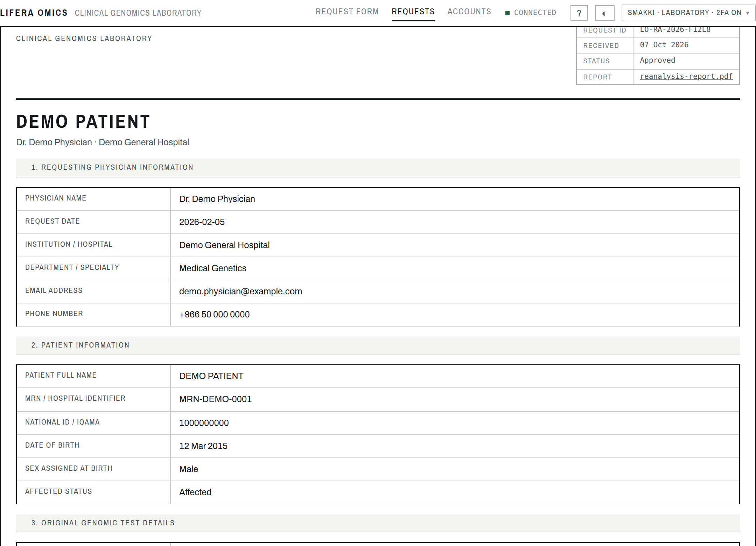
Task: Click the Demo General Hospital institution value
Action: point(224,245)
